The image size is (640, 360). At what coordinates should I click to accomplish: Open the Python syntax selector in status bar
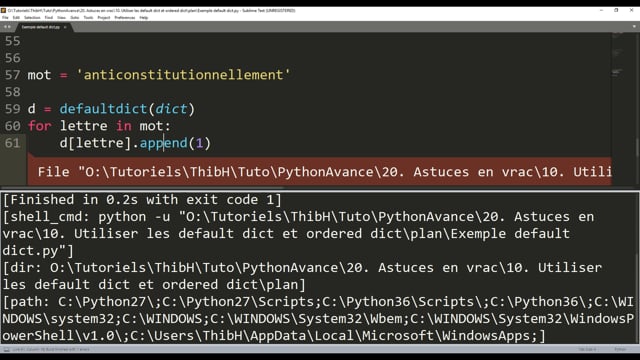tap(620, 349)
